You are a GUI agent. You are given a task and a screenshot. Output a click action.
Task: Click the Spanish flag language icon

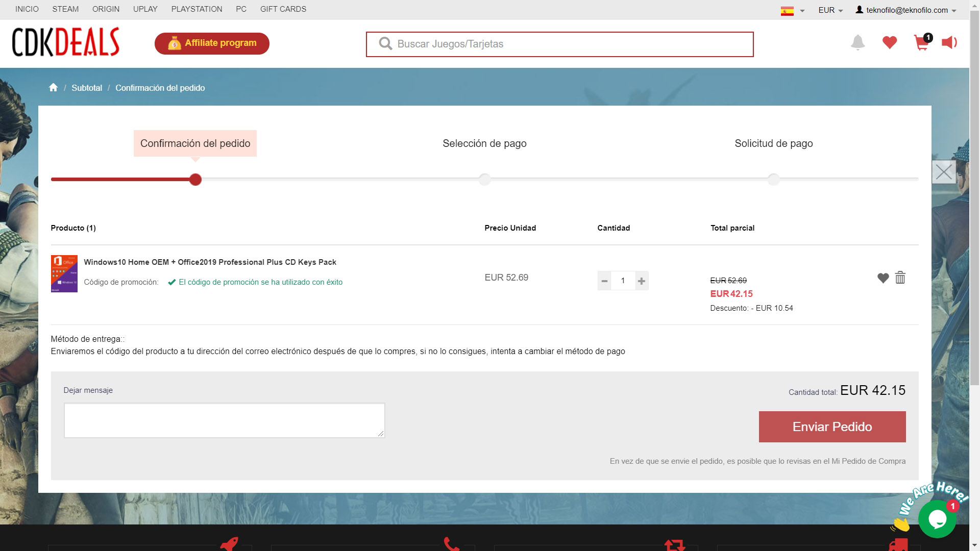(787, 11)
